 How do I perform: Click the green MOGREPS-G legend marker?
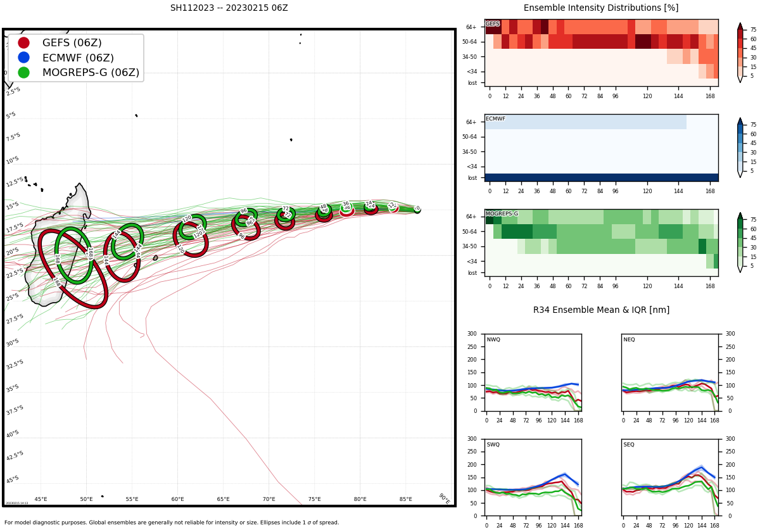point(23,72)
